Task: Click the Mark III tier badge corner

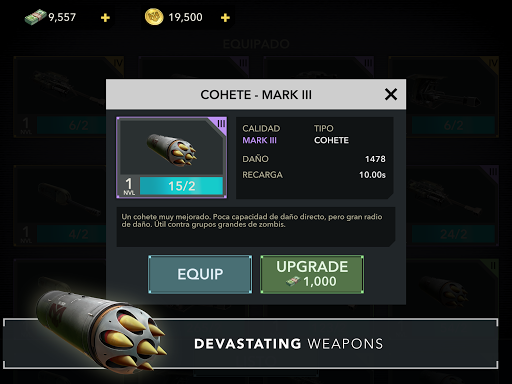Action: [220, 124]
